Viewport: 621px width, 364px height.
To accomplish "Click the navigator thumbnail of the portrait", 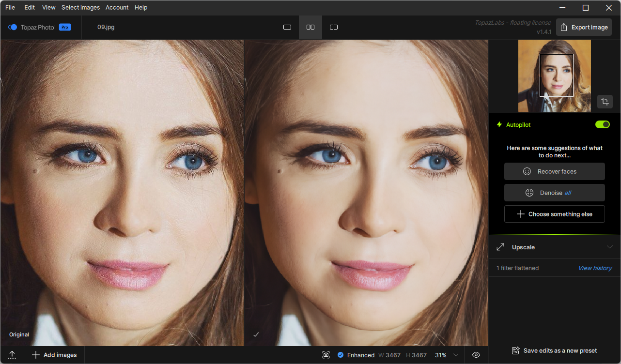I will [555, 76].
